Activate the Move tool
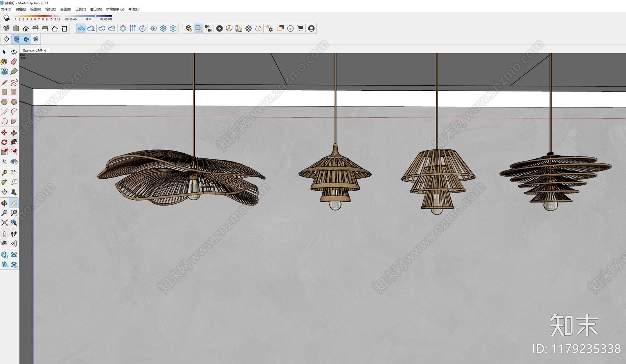Screen dimensions: 626x364 (4, 133)
